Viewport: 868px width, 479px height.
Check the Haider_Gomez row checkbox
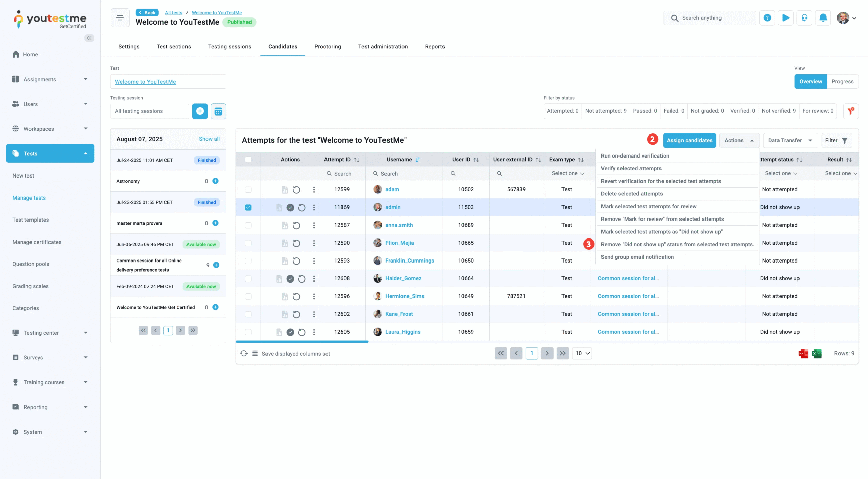[x=248, y=278]
